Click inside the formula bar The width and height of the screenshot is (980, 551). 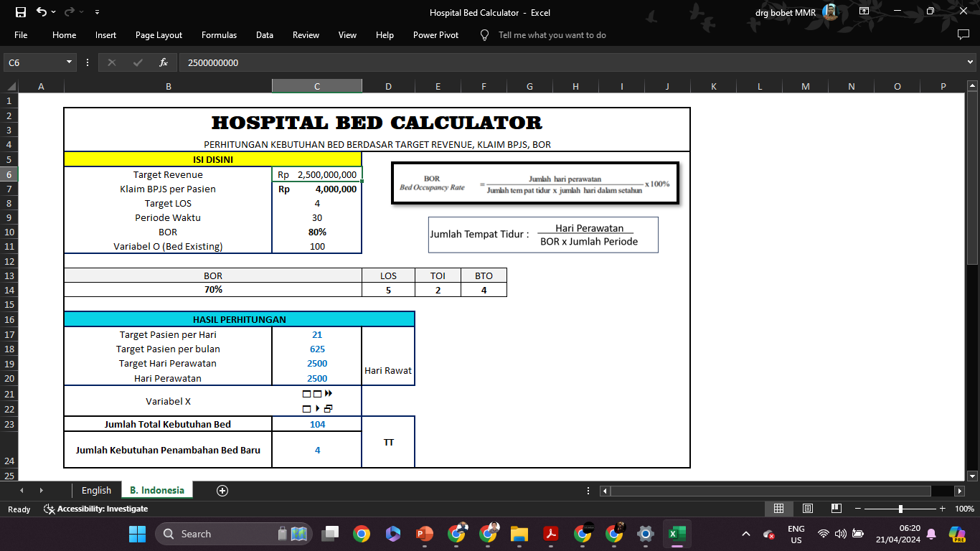570,62
